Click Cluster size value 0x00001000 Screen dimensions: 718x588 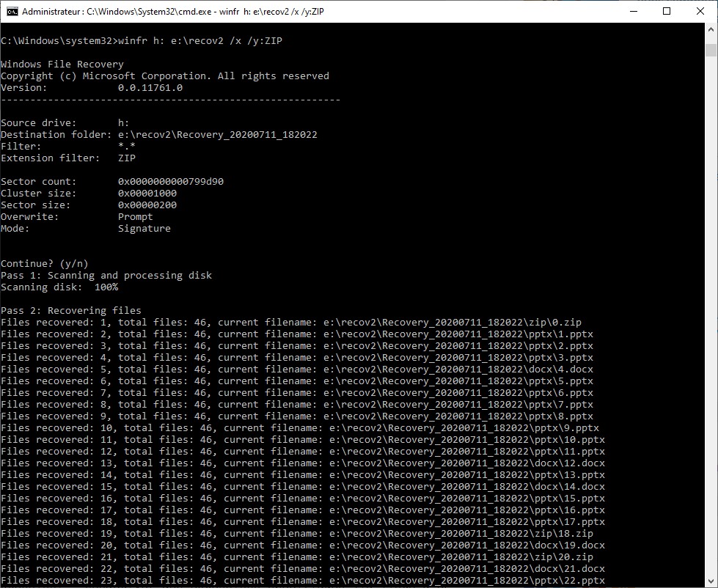click(147, 193)
